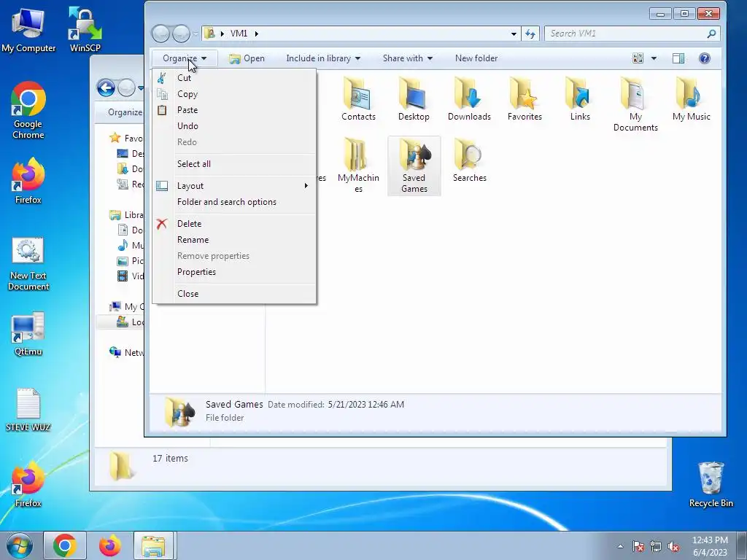Click the taskbar clock and date
Image resolution: width=747 pixels, height=560 pixels.
710,546
